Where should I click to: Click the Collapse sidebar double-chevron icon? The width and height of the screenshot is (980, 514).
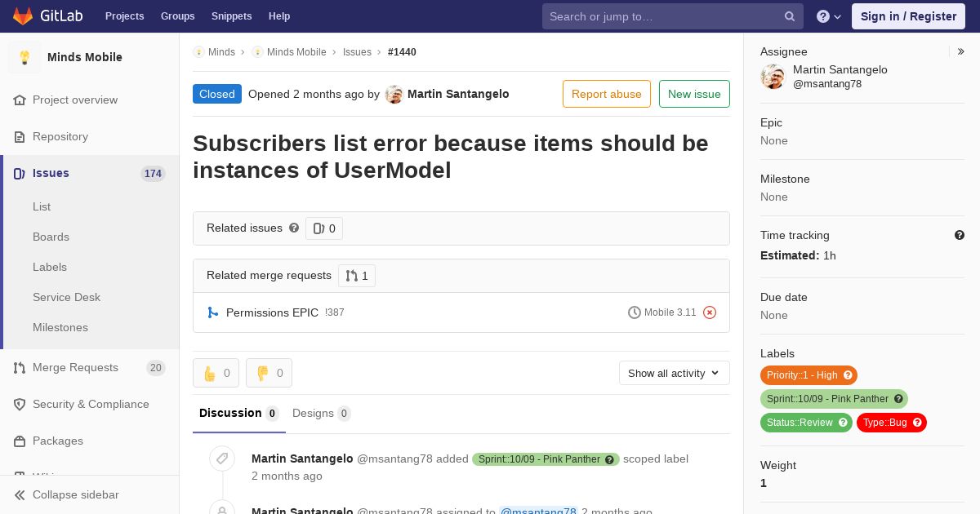click(x=20, y=495)
